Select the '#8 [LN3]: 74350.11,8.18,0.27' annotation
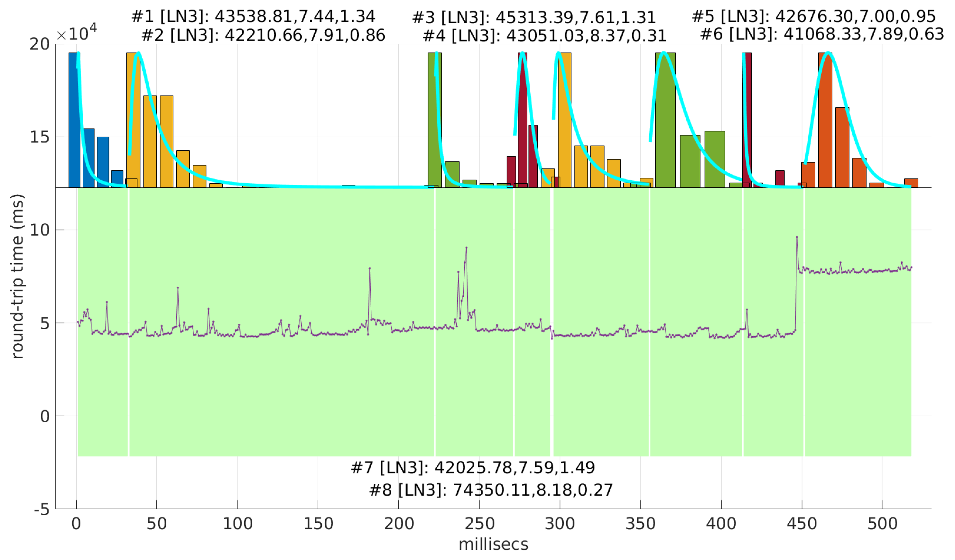The width and height of the screenshot is (955, 560). pyautogui.click(x=491, y=490)
